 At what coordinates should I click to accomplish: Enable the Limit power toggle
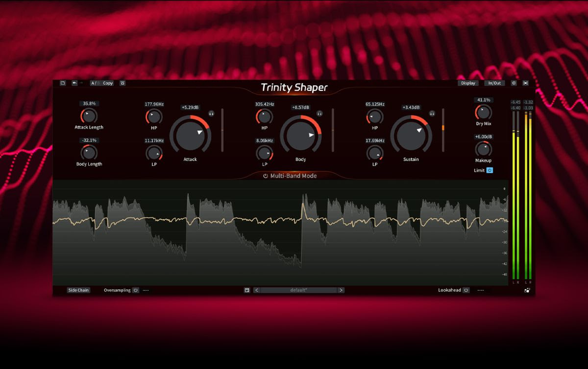490,170
